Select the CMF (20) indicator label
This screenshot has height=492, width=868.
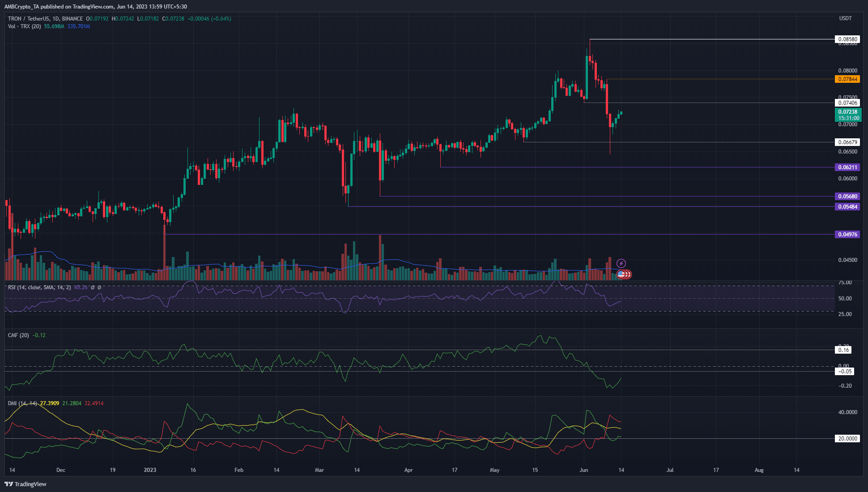click(x=18, y=335)
